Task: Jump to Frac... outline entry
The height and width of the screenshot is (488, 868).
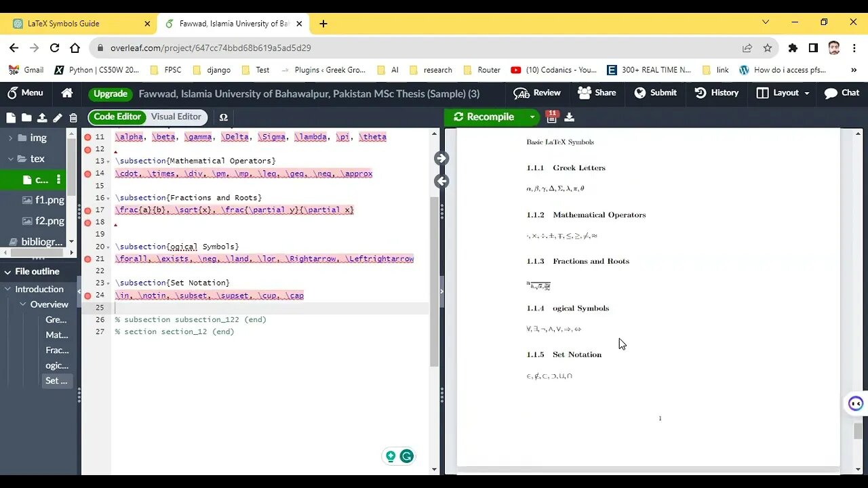Action: point(57,350)
